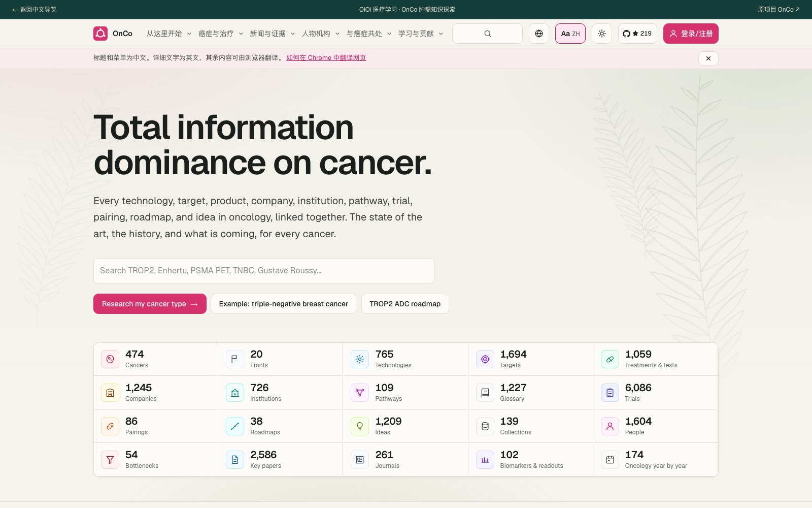
Task: Click the Technologies gear icon tile
Action: [x=360, y=359]
